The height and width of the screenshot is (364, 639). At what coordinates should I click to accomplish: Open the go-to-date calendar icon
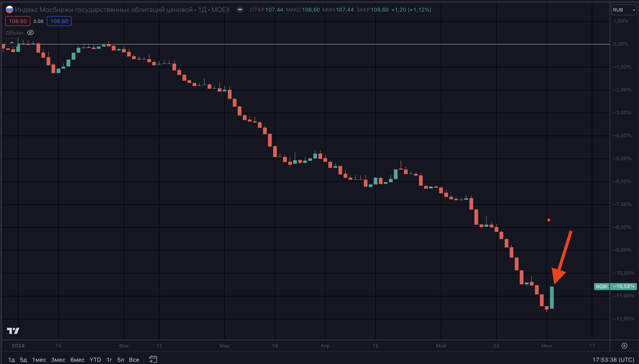153,359
